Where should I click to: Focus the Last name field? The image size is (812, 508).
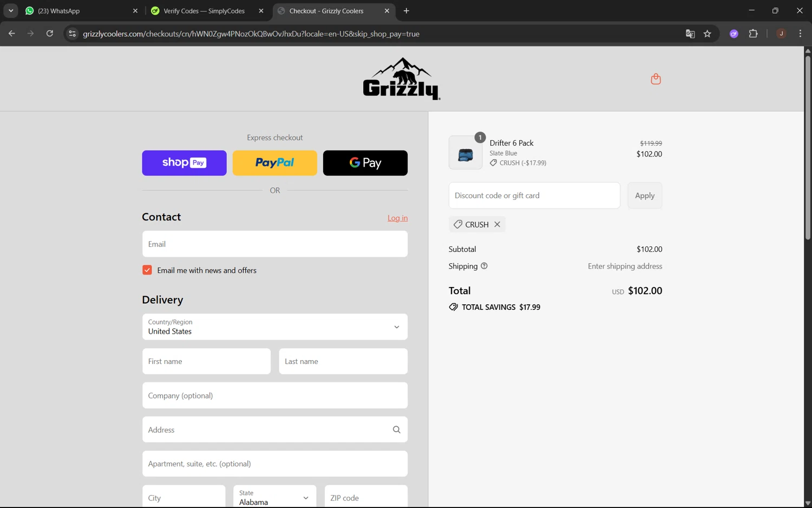(343, 361)
